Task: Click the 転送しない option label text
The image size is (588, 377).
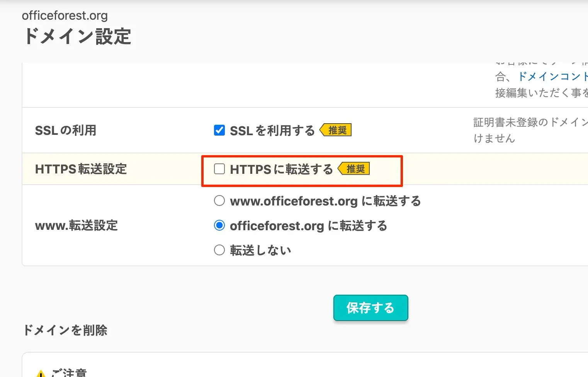Action: [260, 250]
